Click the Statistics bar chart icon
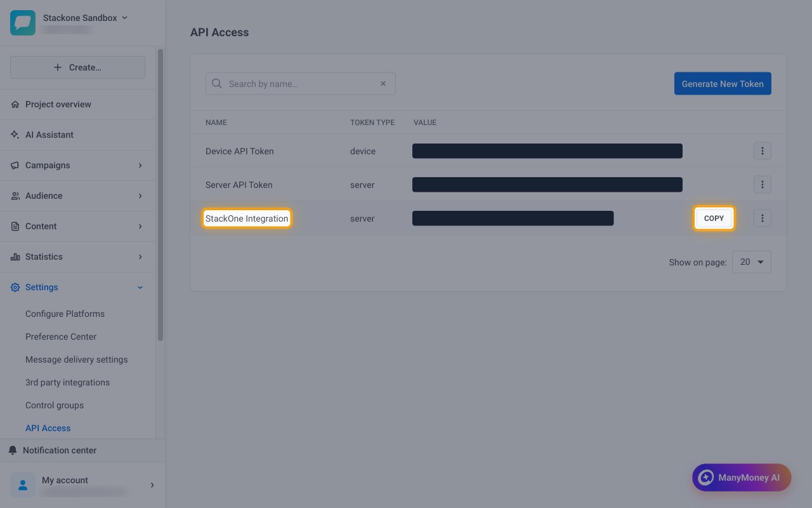812x508 pixels. [15, 257]
